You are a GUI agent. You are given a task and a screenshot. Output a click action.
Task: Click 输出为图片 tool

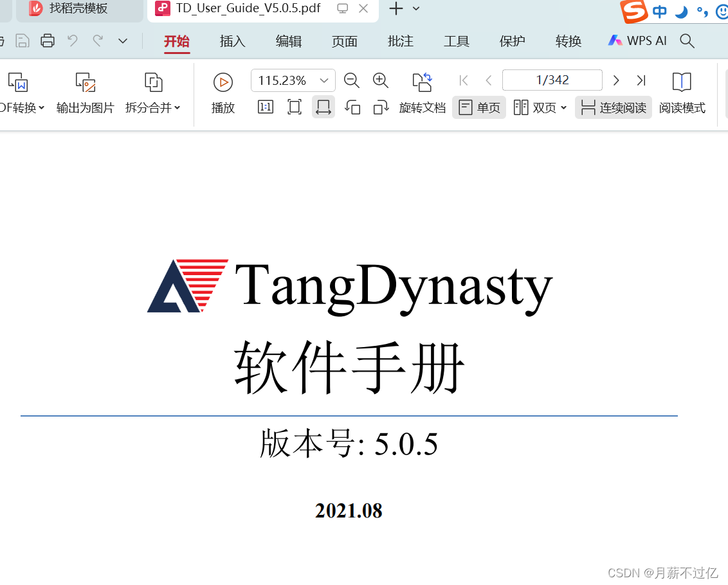86,93
